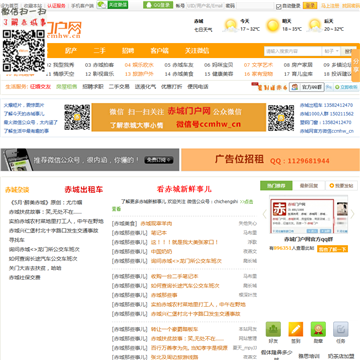Viewport: 360px width, 360px height.
Task: Open 客户端 in the orange navigation bar
Action: pos(159,51)
